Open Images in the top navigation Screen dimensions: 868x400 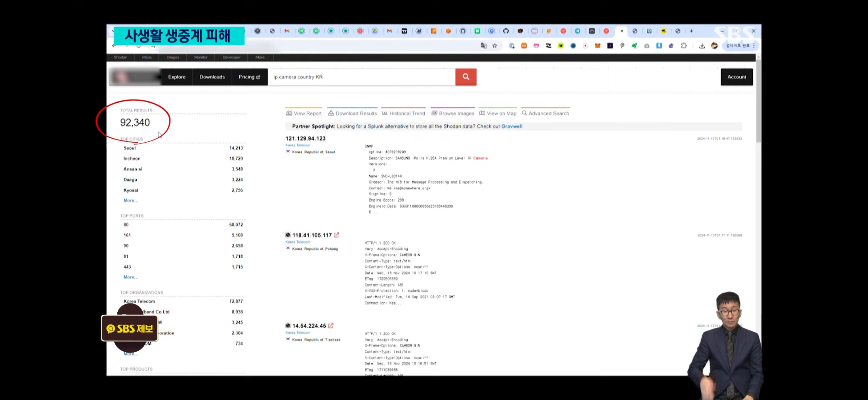(173, 57)
